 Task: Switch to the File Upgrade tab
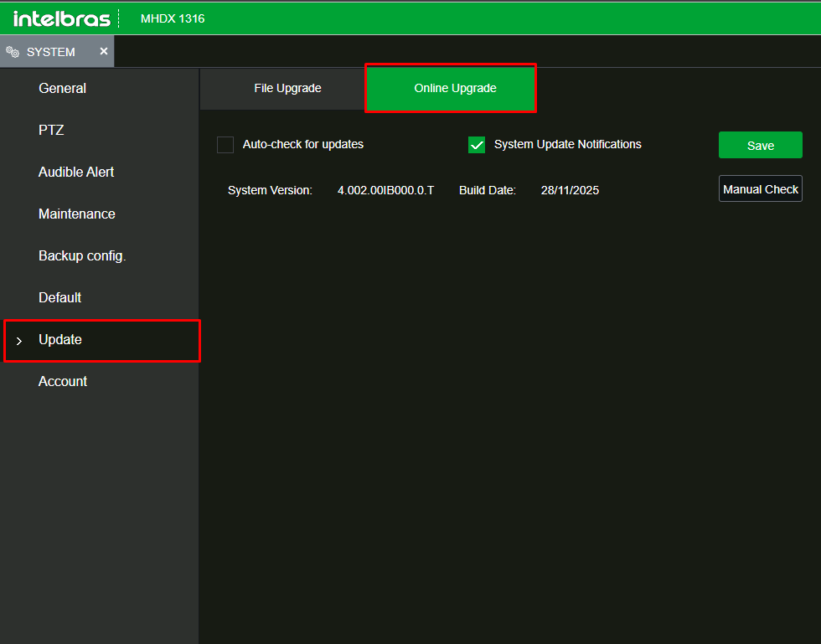tap(287, 88)
